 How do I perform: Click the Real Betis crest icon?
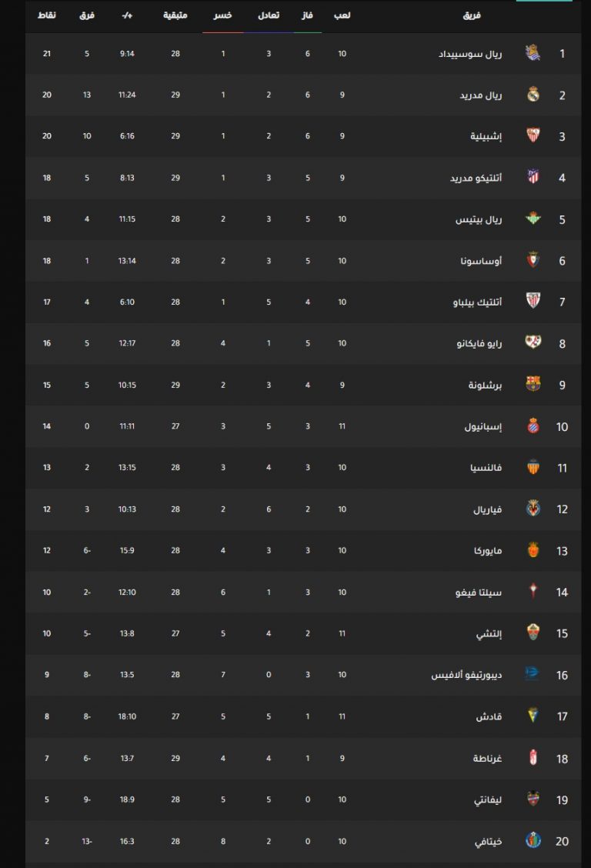[533, 219]
